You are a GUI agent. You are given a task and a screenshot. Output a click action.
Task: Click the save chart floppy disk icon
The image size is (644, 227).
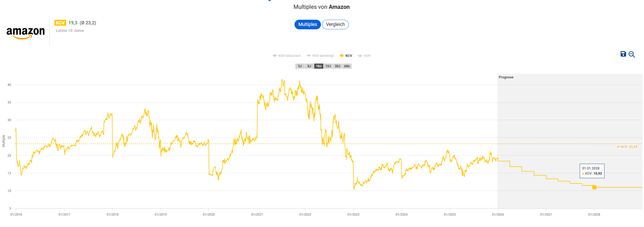tap(623, 54)
